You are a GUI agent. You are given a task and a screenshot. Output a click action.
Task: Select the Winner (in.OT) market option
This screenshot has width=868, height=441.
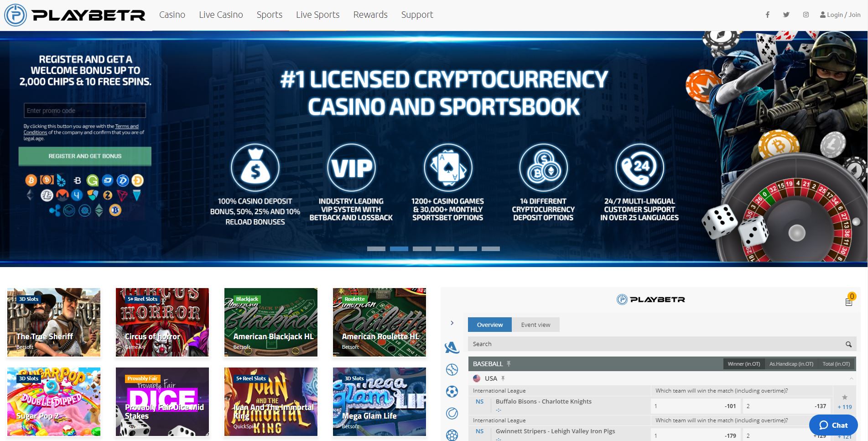point(743,364)
